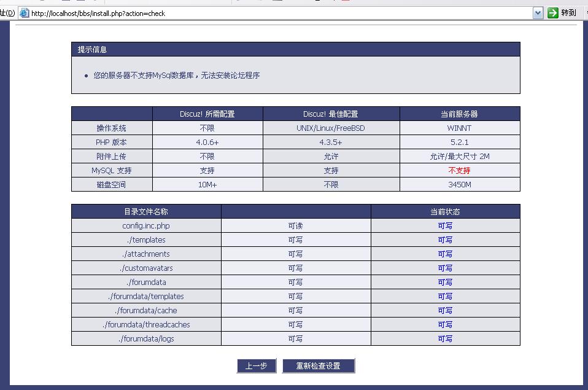Click the page icon beside the URL
Image resolution: width=588 pixels, height=390 pixels.
click(x=24, y=13)
